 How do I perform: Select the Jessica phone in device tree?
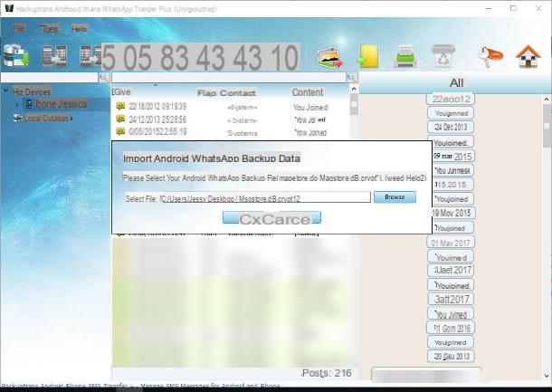pos(61,104)
